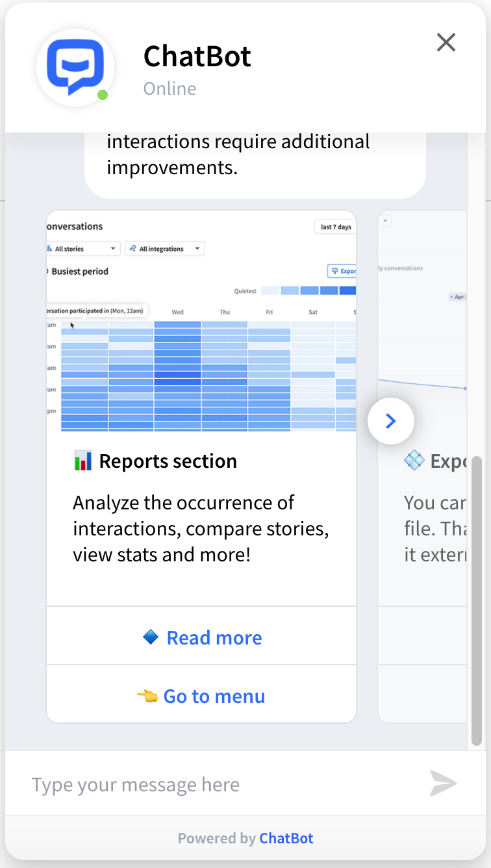Image resolution: width=491 pixels, height=868 pixels.
Task: Click the ChatBot logo avatar
Action: (75, 68)
